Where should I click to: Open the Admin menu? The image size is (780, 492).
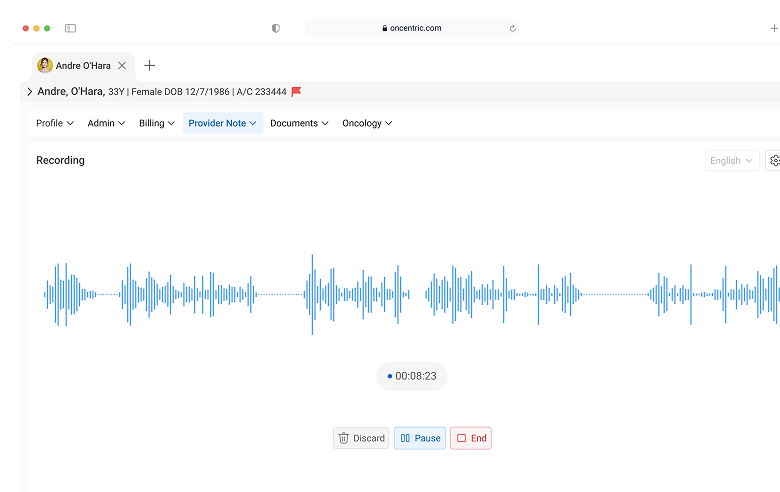coord(106,123)
